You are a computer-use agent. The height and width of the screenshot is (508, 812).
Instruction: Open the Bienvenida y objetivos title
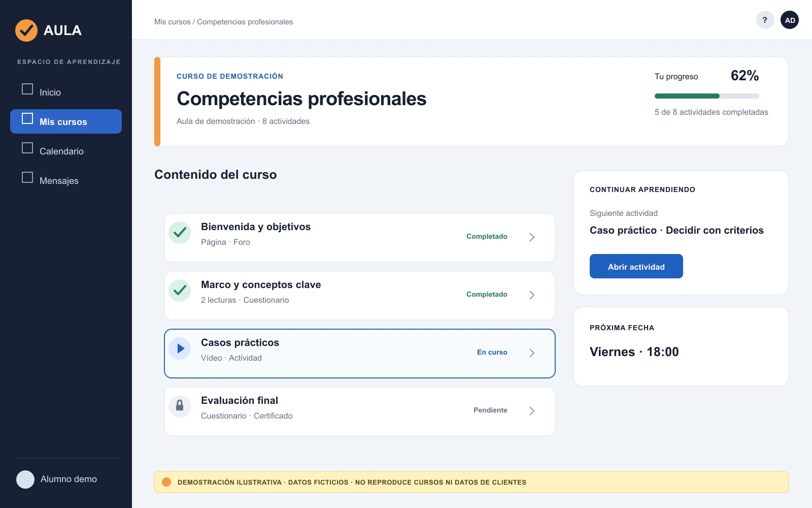[x=256, y=227]
